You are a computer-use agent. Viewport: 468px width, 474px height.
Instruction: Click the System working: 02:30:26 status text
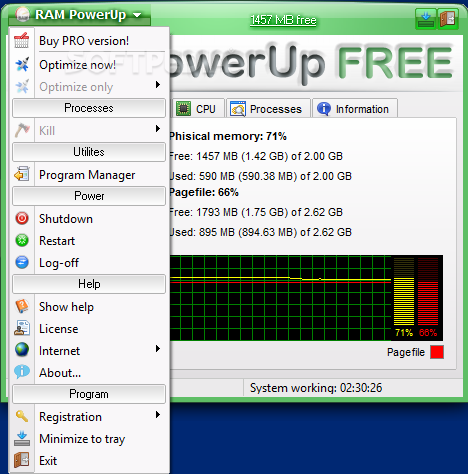[x=316, y=388]
